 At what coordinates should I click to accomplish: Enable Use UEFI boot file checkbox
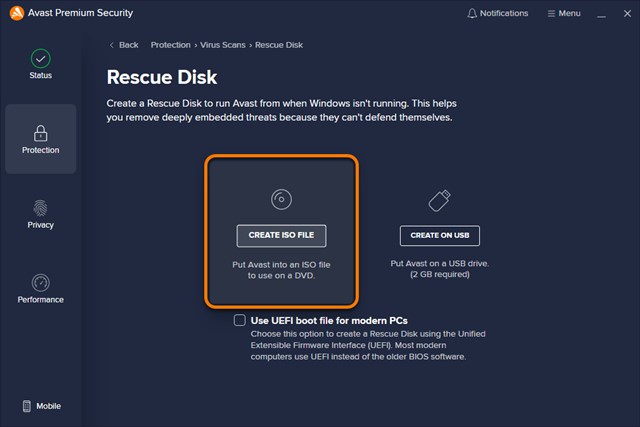click(x=240, y=320)
